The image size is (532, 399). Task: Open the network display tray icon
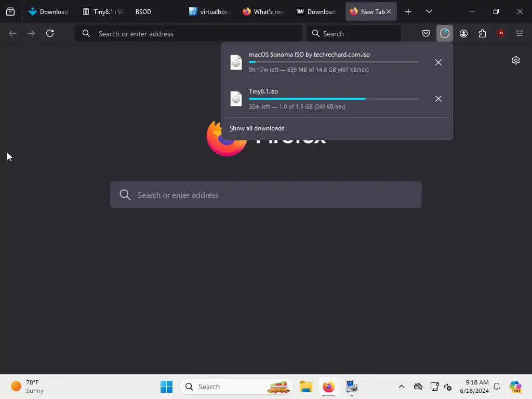click(x=434, y=387)
